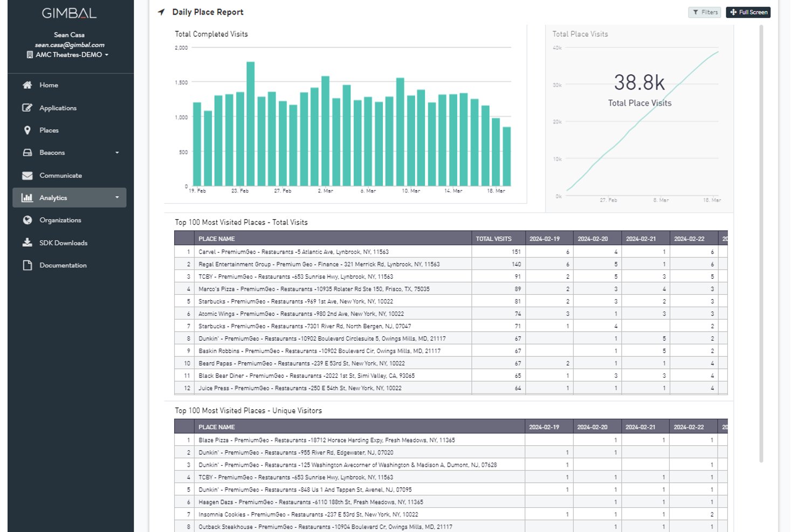Click the Analytics bar chart icon

27,198
